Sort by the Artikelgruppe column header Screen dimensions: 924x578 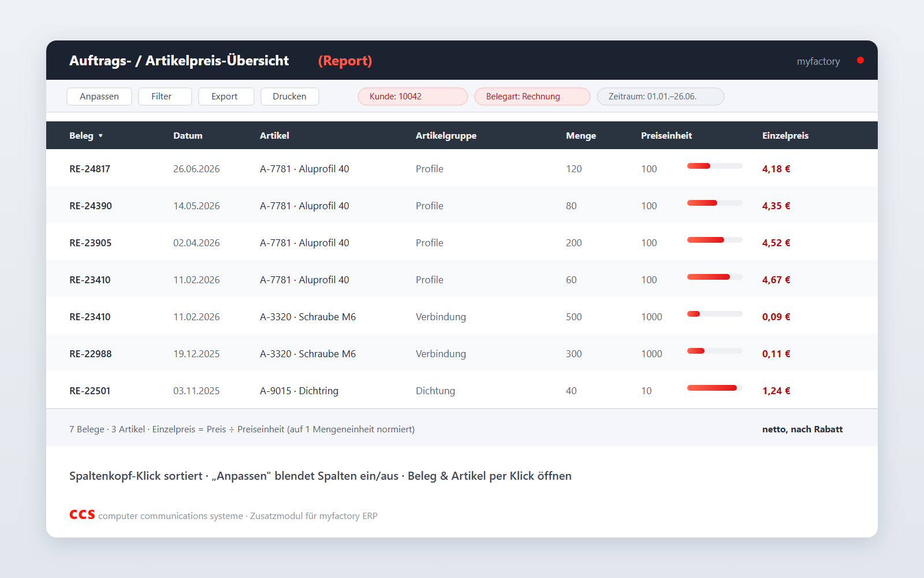[446, 136]
